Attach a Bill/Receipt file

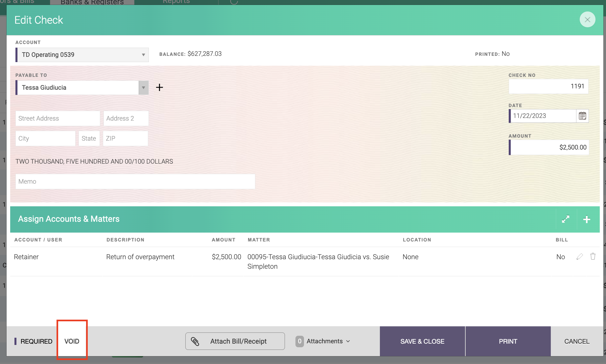pos(235,341)
